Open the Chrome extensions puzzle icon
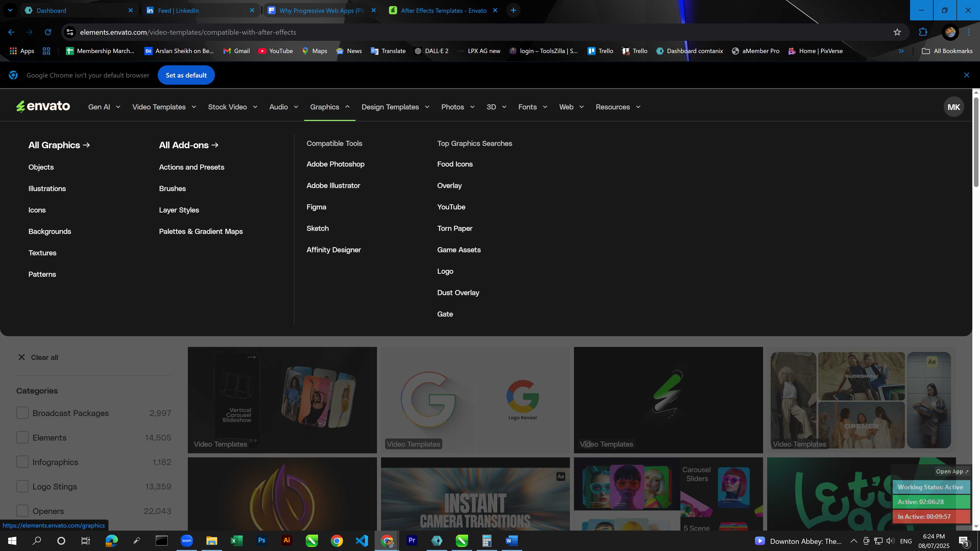980x551 pixels. pyautogui.click(x=923, y=32)
